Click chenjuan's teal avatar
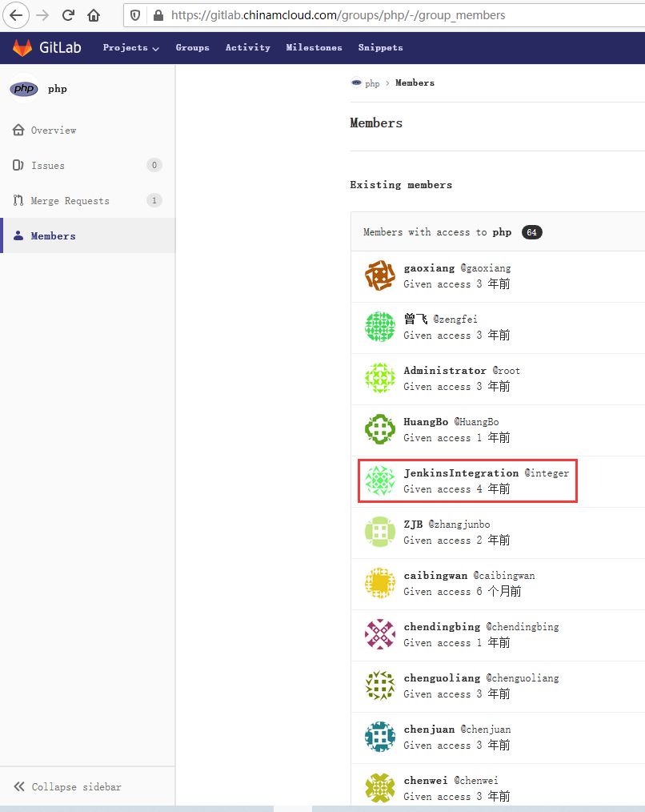This screenshot has width=645, height=812. (380, 737)
